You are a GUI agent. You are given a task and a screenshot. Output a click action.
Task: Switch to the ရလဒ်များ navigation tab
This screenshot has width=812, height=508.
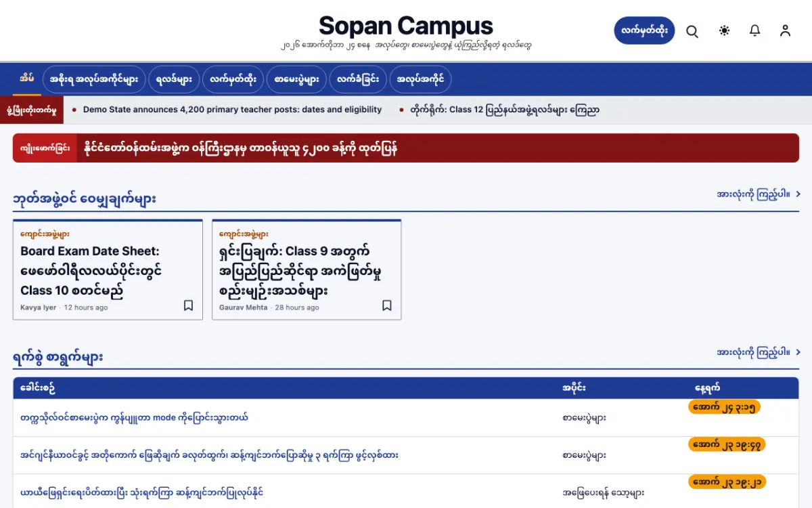coord(174,79)
